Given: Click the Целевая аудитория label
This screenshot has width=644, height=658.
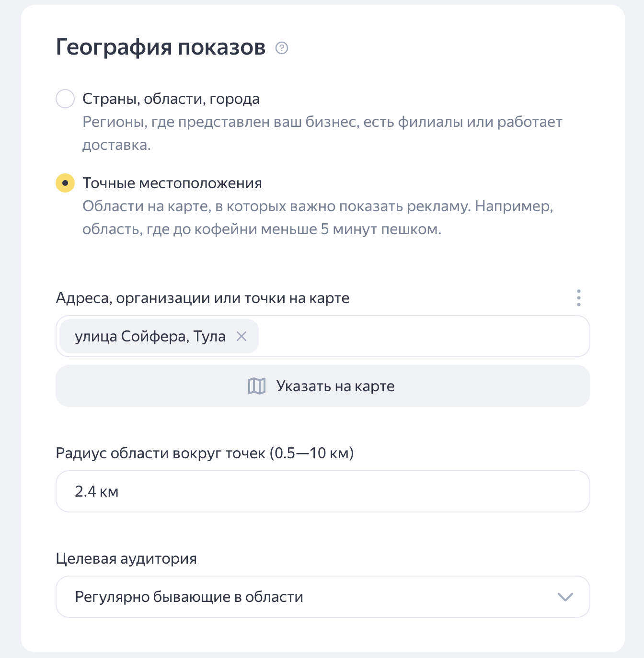Looking at the screenshot, I should click(x=126, y=558).
